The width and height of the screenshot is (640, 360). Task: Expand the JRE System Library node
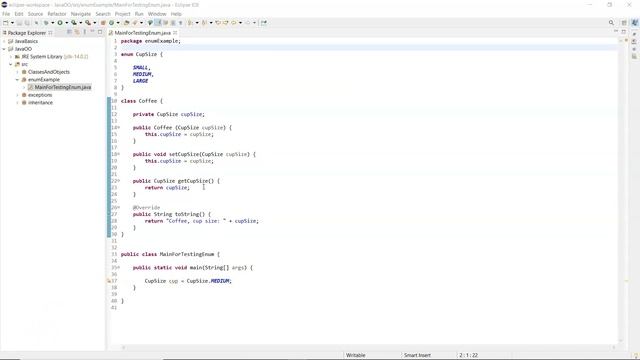(x=11, y=57)
